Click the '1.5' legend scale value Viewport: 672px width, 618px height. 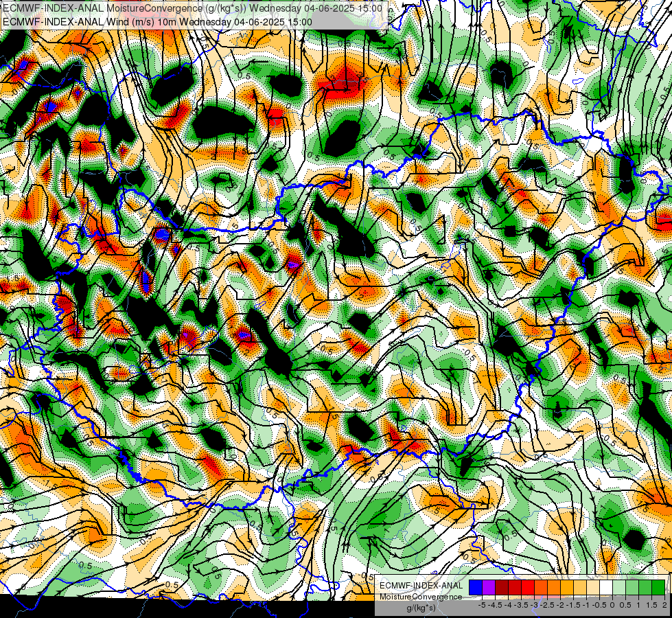[651, 605]
